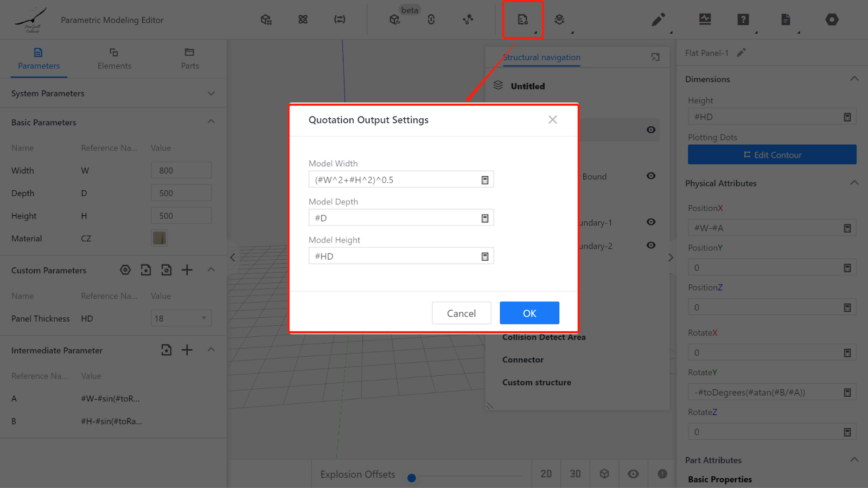
Task: Toggle visibility of the boundary-2 item
Action: [651, 245]
